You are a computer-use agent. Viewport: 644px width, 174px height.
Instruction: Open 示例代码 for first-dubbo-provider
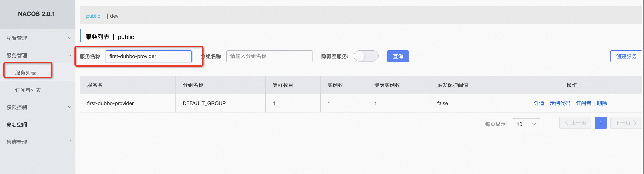[560, 103]
